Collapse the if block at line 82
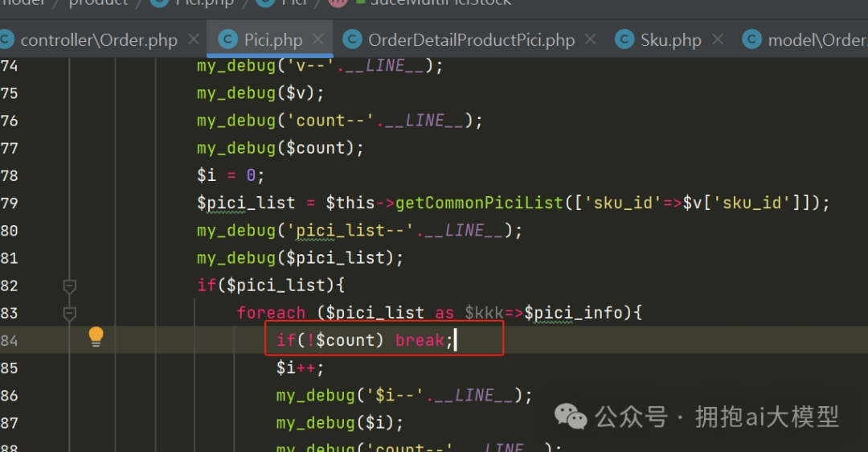 69,286
